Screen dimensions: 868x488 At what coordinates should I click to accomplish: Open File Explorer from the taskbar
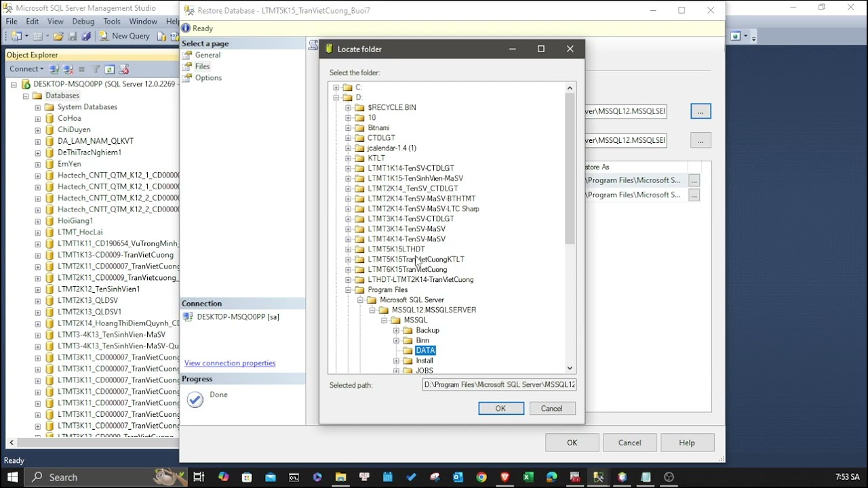coord(340,477)
